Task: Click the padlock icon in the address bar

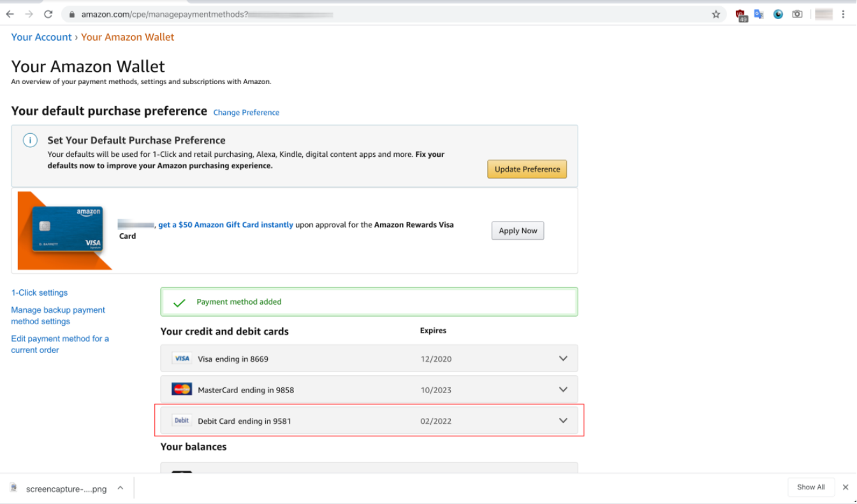Action: click(71, 15)
